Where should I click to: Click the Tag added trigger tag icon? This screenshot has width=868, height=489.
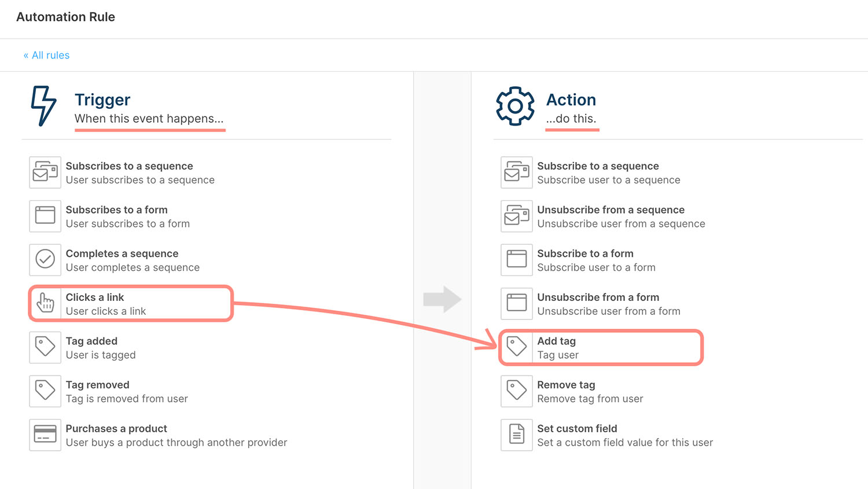[45, 347]
